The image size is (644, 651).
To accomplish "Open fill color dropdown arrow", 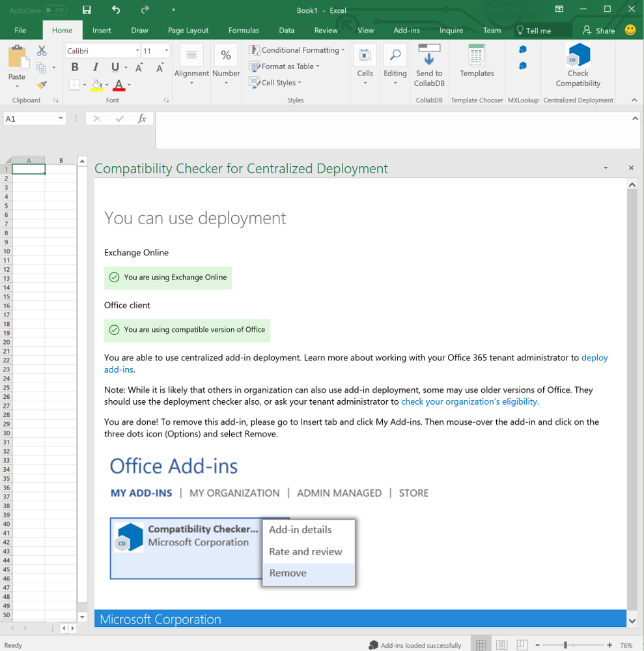I will [x=107, y=85].
